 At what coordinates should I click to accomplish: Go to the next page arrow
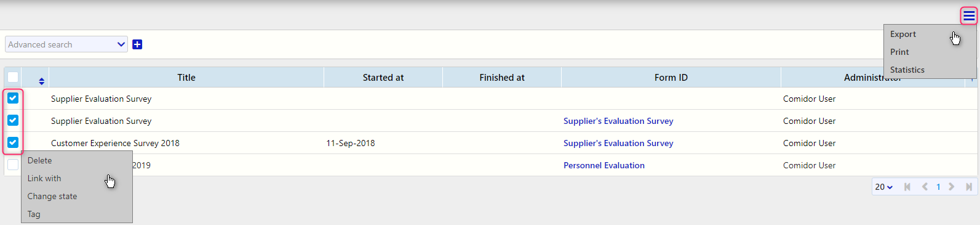(x=952, y=187)
